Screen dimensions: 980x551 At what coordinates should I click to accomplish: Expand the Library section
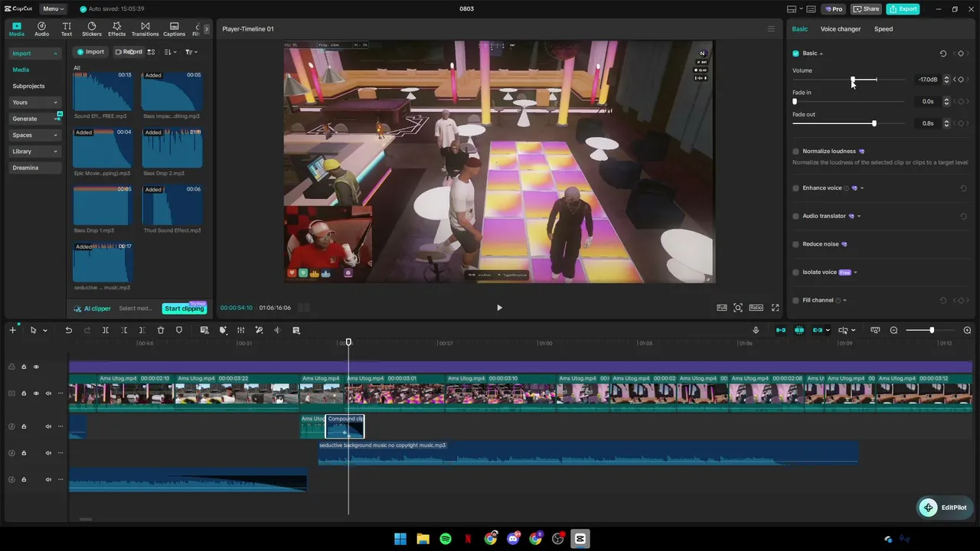[x=35, y=152]
